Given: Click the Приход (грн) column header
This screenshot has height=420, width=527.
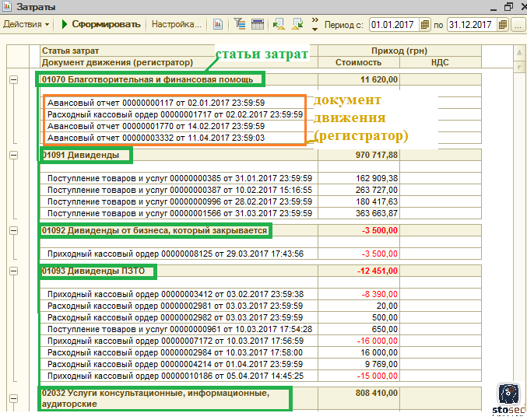Looking at the screenshot, I should [399, 51].
